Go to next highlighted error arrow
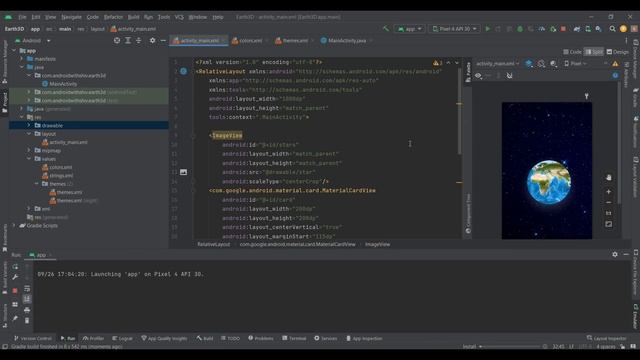Screen dimensions: 640x360 pos(457,63)
